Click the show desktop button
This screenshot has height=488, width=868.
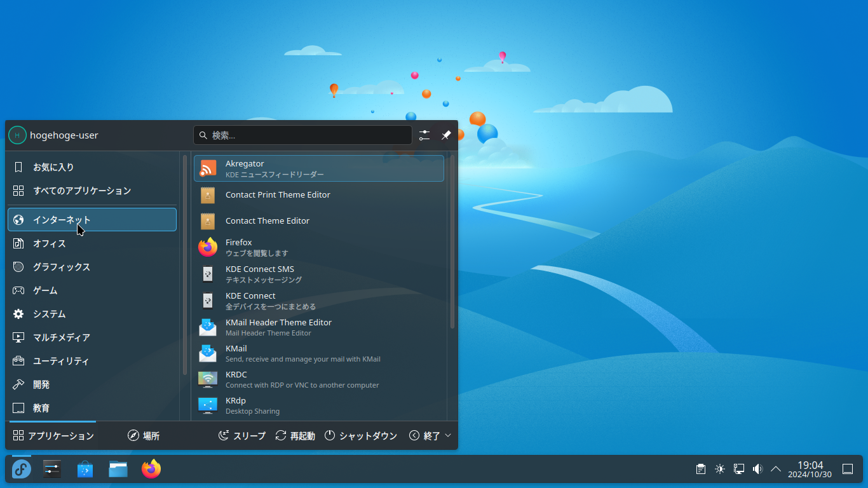click(848, 469)
